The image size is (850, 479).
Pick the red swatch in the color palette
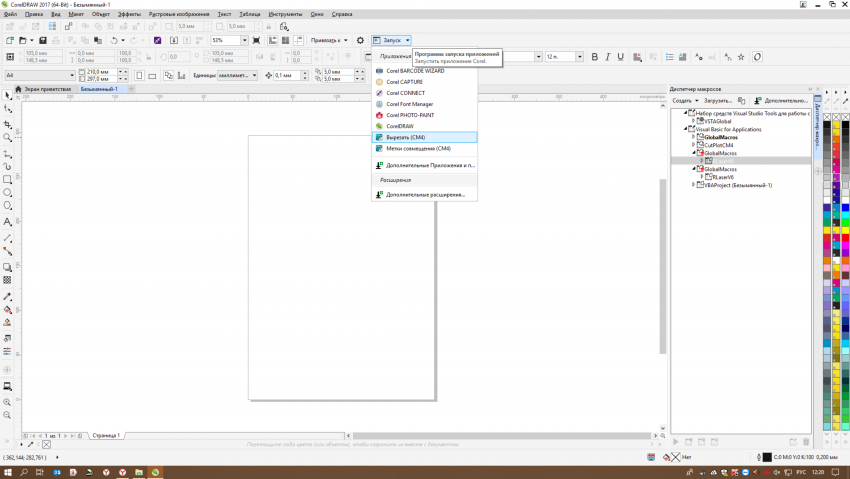(829, 240)
